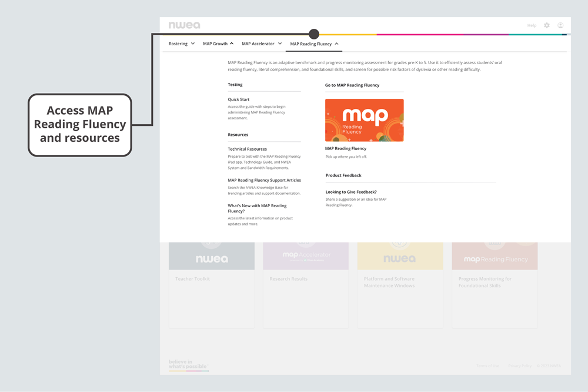Image resolution: width=588 pixels, height=392 pixels.
Task: Expand the Rostering dropdown menu
Action: coord(181,44)
